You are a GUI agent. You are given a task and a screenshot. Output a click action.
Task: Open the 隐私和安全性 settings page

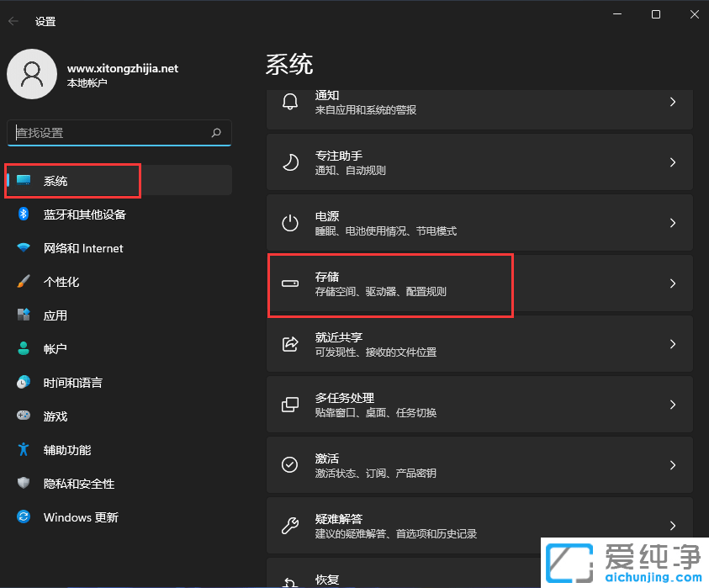79,484
